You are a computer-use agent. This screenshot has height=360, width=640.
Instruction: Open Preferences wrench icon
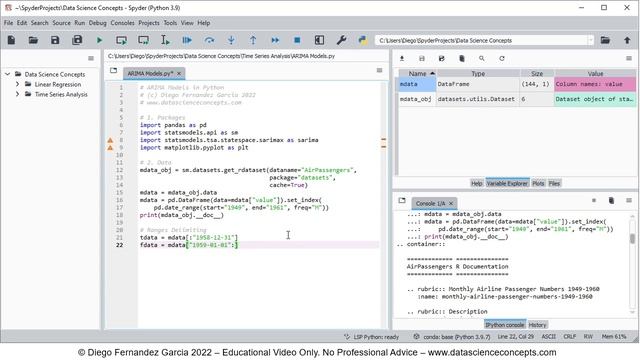point(341,40)
